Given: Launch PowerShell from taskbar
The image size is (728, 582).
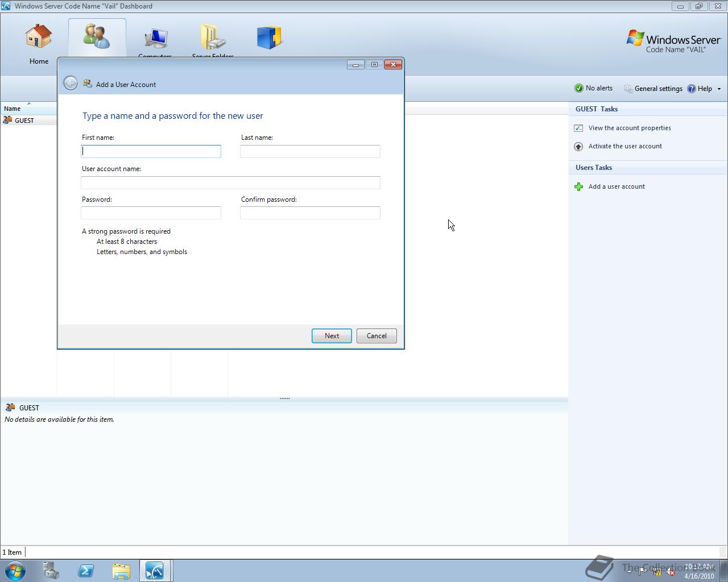Looking at the screenshot, I should (x=86, y=571).
